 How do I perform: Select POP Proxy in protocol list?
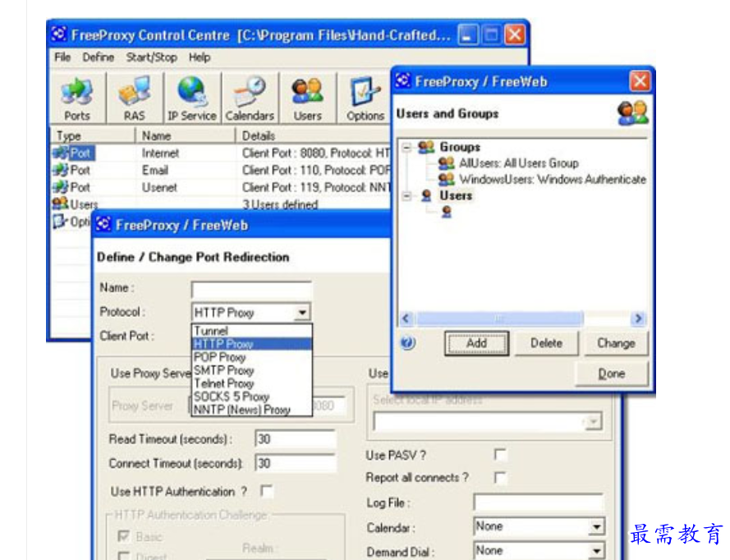pos(251,357)
